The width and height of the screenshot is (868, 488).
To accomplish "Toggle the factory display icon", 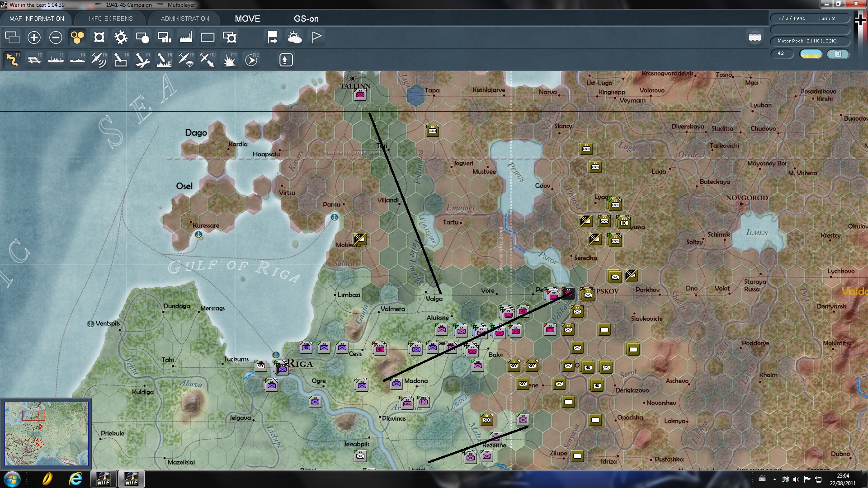I will tap(186, 37).
